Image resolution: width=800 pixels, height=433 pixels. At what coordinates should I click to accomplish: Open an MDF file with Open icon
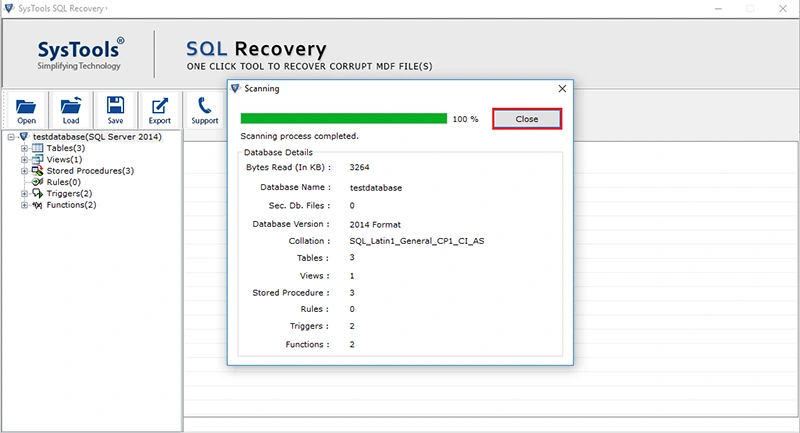click(x=26, y=111)
